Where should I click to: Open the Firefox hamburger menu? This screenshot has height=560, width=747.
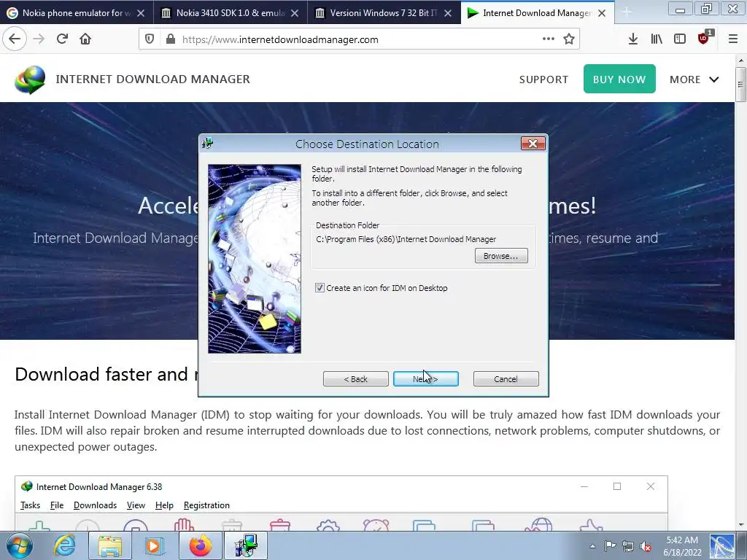[x=732, y=39]
